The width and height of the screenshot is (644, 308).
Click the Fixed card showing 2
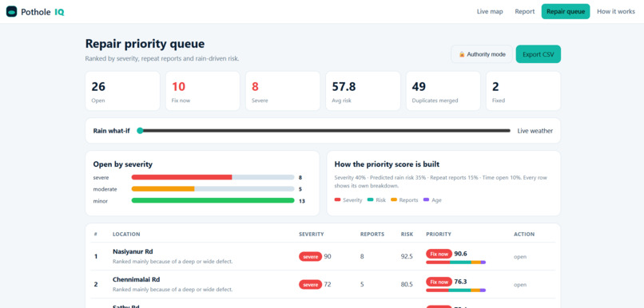point(523,91)
